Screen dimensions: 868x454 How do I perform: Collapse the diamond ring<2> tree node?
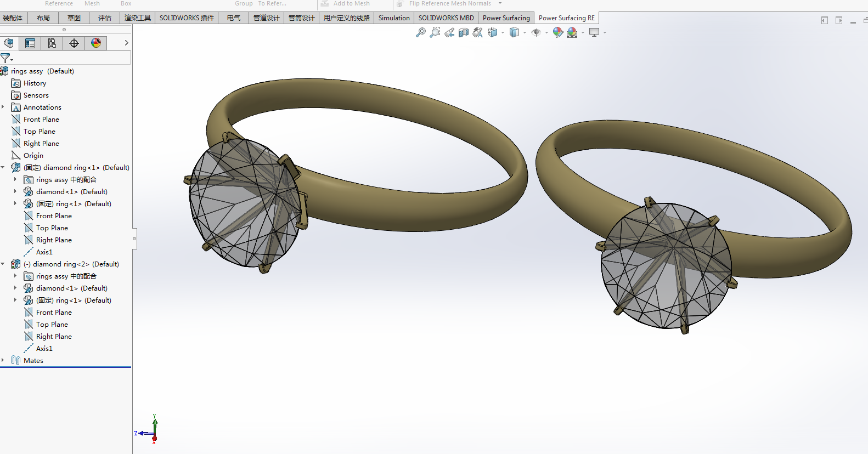(x=3, y=264)
